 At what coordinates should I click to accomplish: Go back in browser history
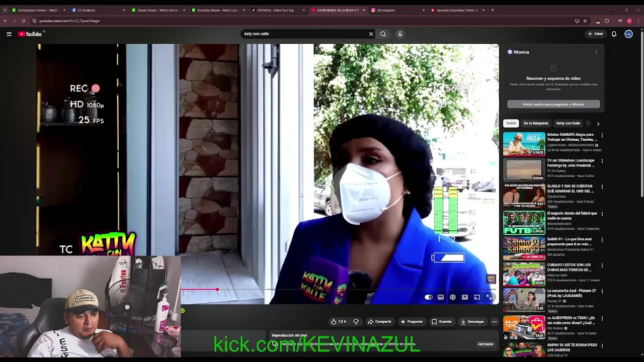tap(5, 21)
